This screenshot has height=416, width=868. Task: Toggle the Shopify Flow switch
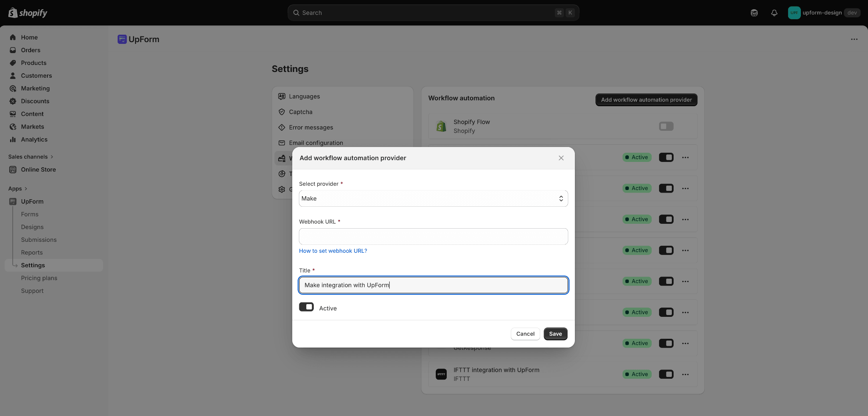(666, 126)
